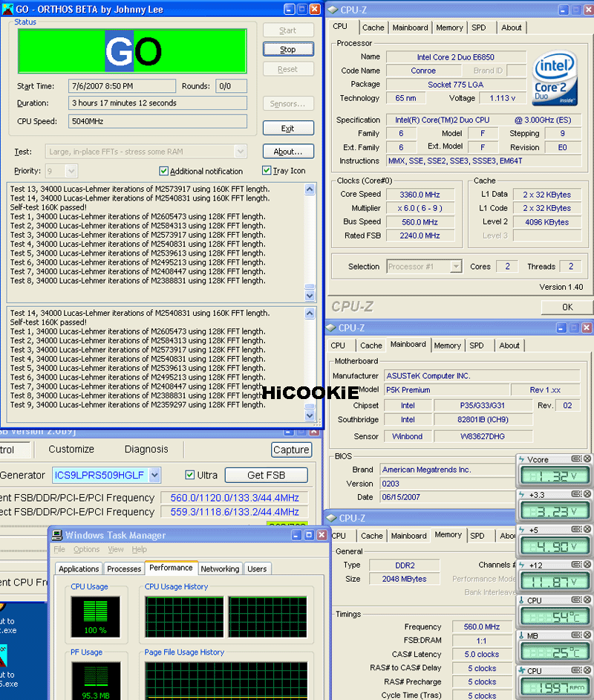This screenshot has height=700, width=594.
Task: Click the CPU Speed field showing 5040MHz
Action: [x=157, y=121]
